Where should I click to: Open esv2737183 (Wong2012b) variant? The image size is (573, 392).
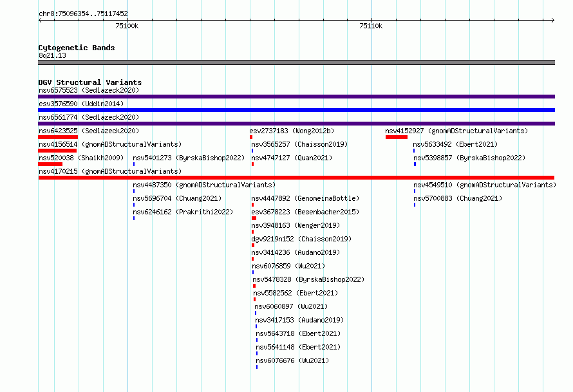coord(292,131)
